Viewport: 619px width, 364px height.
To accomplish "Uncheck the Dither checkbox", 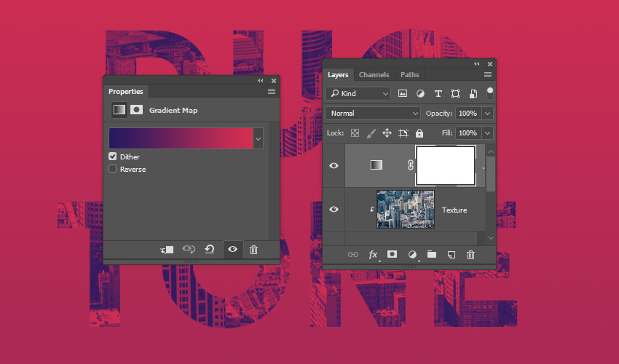I will 113,157.
